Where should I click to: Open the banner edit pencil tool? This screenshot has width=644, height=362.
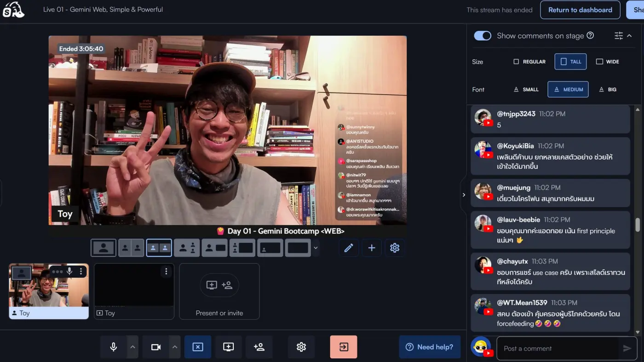pyautogui.click(x=349, y=247)
